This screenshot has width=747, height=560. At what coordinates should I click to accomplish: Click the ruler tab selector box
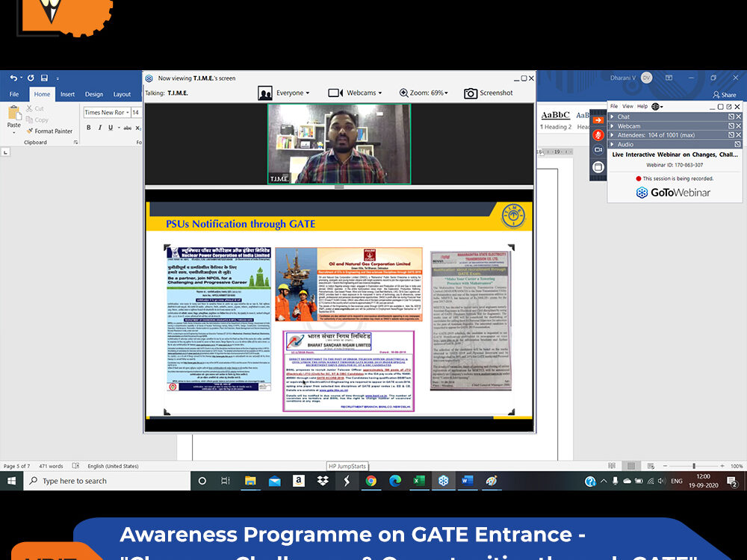click(x=5, y=152)
